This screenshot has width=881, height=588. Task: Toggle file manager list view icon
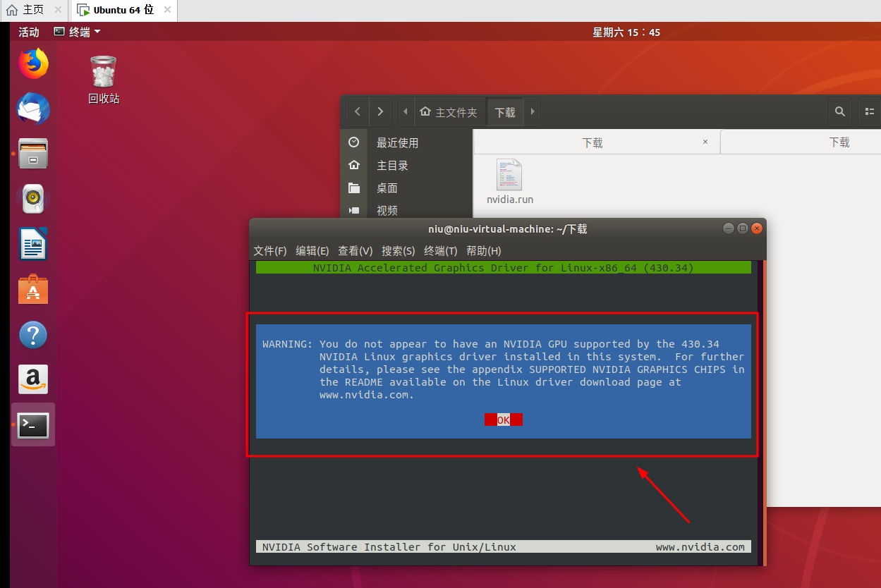(x=869, y=111)
